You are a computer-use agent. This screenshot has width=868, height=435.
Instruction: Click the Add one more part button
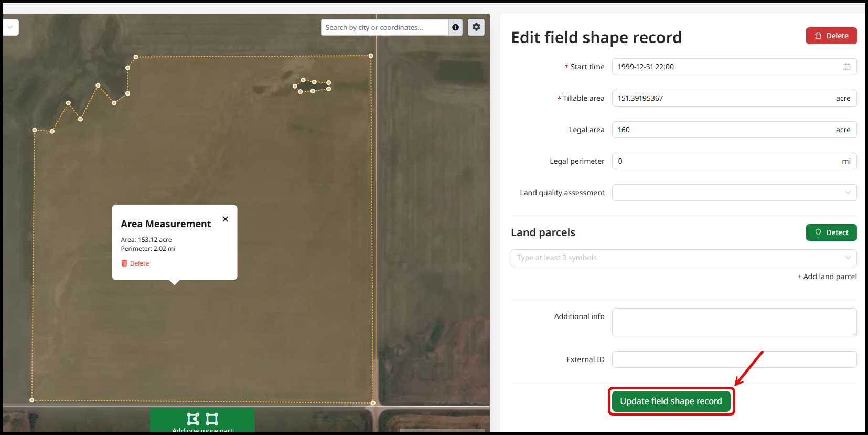tap(202, 421)
